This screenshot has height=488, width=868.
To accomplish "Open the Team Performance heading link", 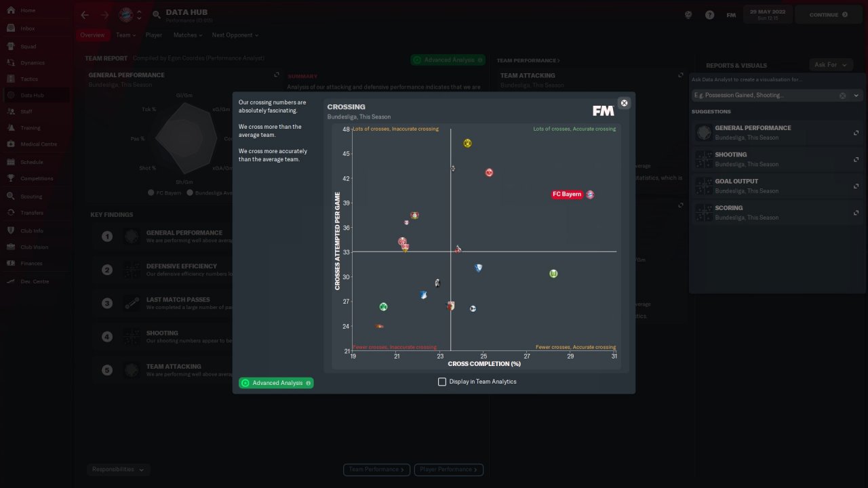I will tap(528, 60).
